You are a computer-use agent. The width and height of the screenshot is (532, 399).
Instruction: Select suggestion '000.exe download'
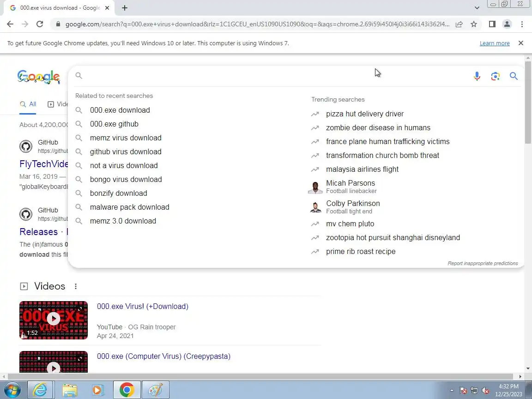pyautogui.click(x=120, y=110)
